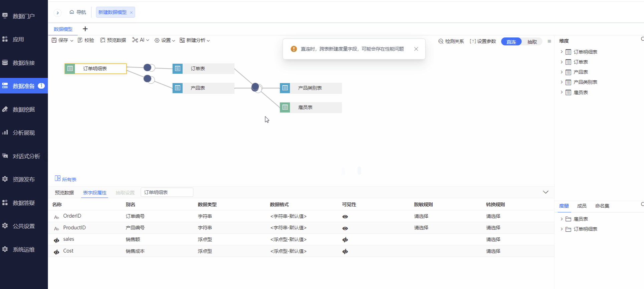Click the join icon between 订单明细表 and 产品表
The height and width of the screenshot is (289, 644).
tap(149, 79)
